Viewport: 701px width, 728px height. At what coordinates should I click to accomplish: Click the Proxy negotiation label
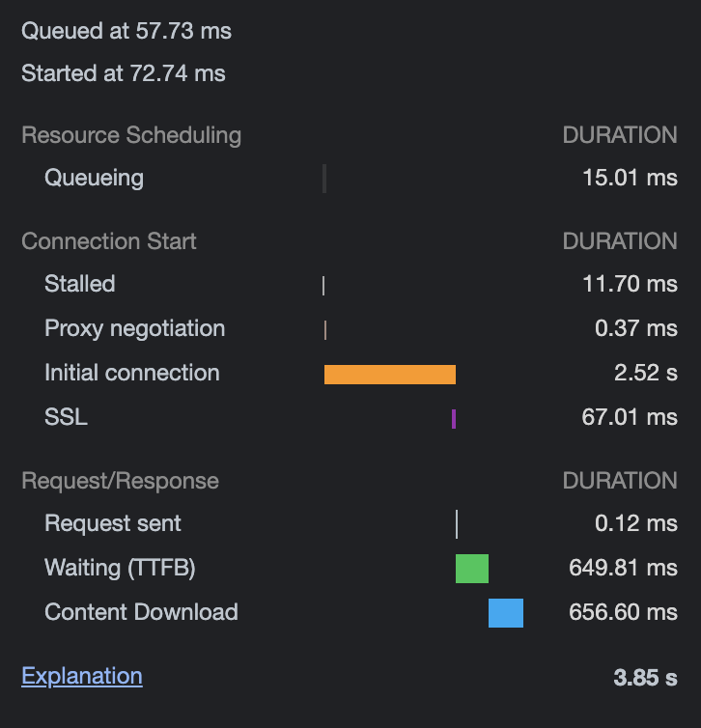point(134,328)
